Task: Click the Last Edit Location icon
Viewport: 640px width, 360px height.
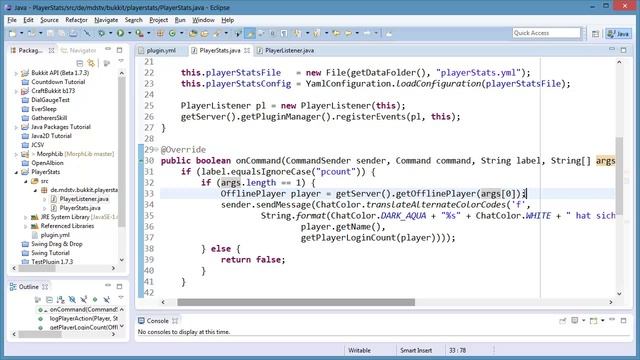Action: coord(337,33)
